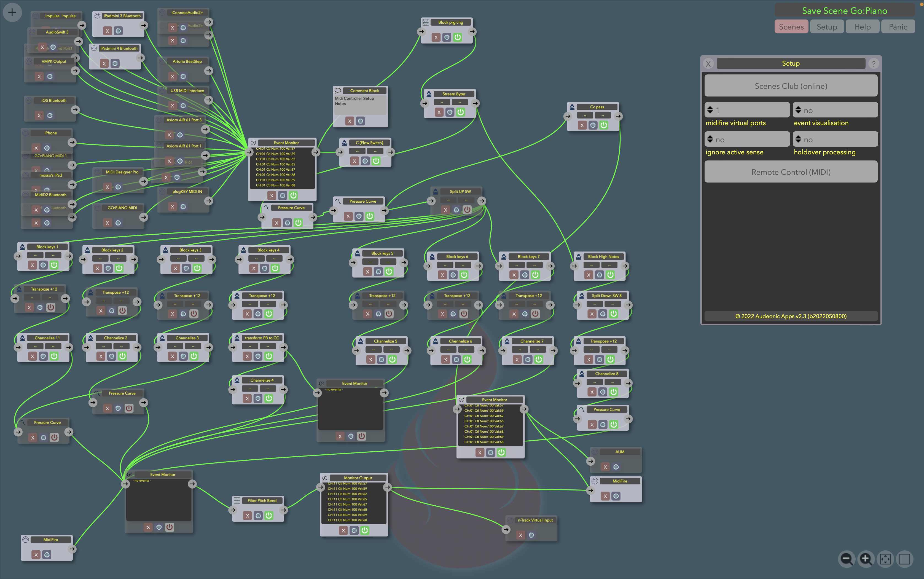924x579 pixels.
Task: Open Split Down SW 8 settings gear
Action: point(603,314)
